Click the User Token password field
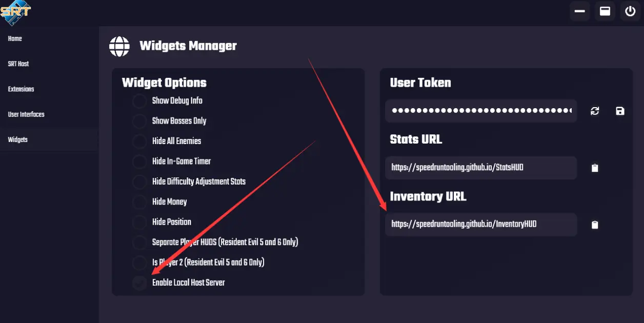The width and height of the screenshot is (644, 323). (480, 111)
